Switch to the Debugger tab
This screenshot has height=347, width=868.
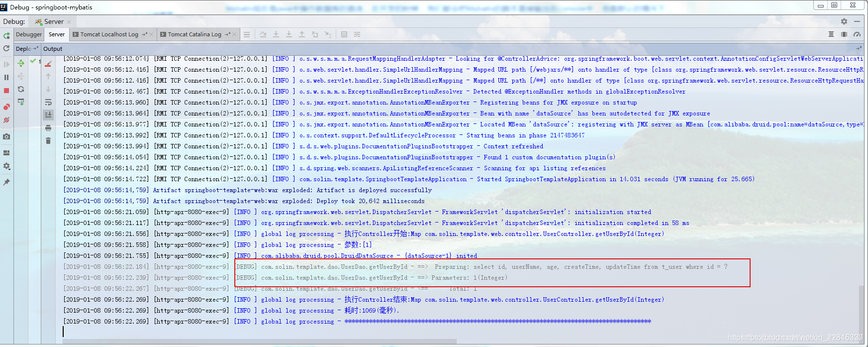click(29, 34)
